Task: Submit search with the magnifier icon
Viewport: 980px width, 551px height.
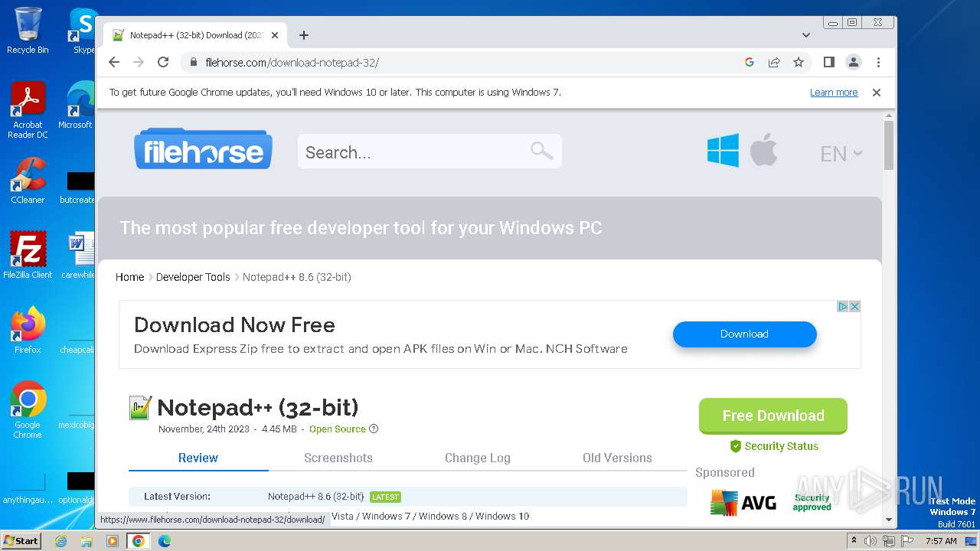Action: pyautogui.click(x=541, y=151)
